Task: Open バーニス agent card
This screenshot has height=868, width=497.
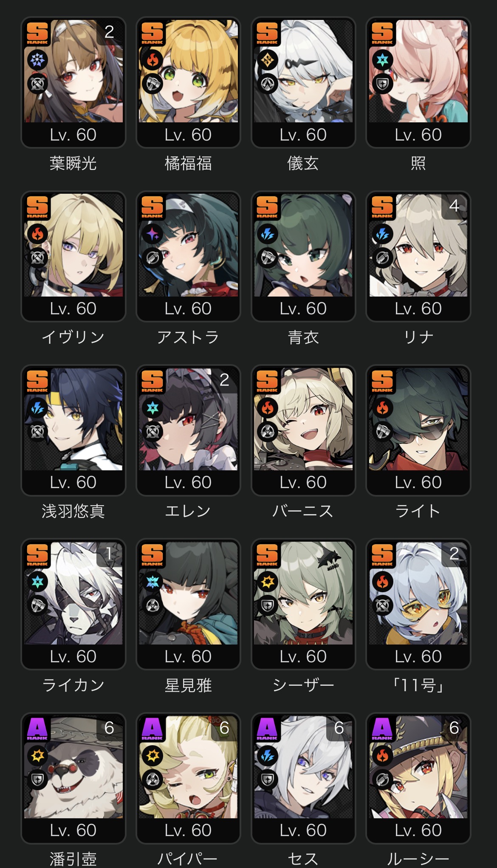Action: 303,430
